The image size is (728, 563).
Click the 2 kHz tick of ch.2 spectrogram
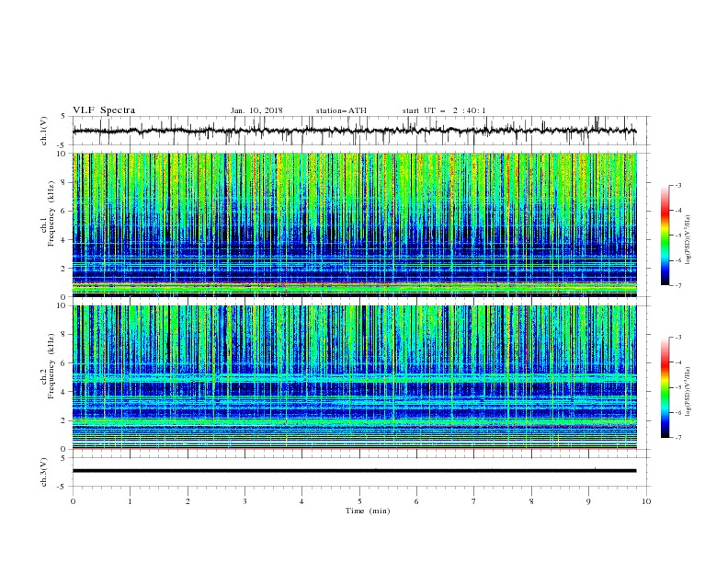click(65, 420)
